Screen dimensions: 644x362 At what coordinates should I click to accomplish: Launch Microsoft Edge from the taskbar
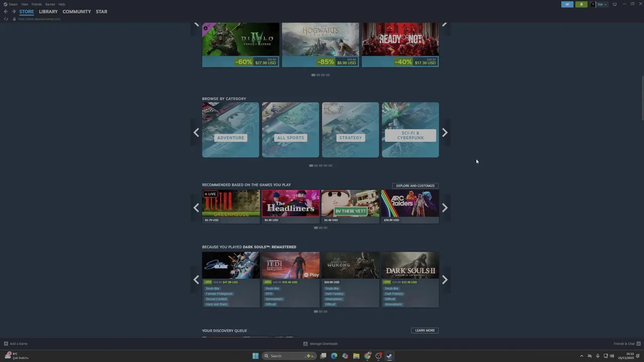click(x=334, y=356)
